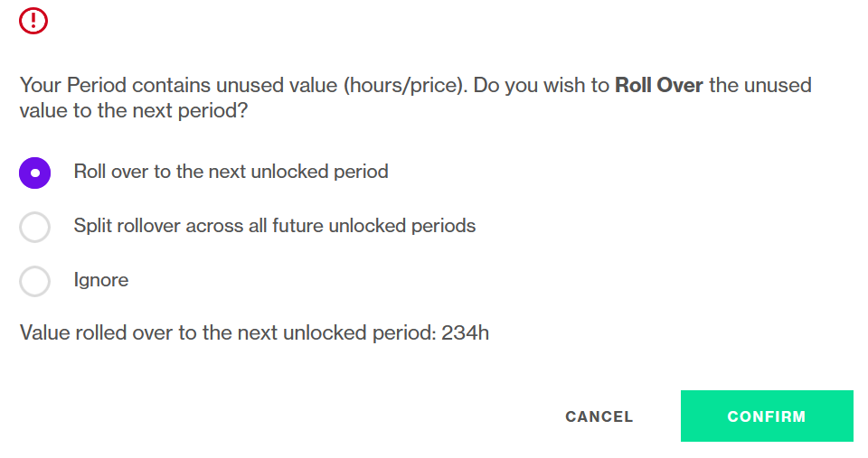Image resolution: width=868 pixels, height=458 pixels.
Task: Click 'Your Period' at the message start
Action: pos(73,85)
